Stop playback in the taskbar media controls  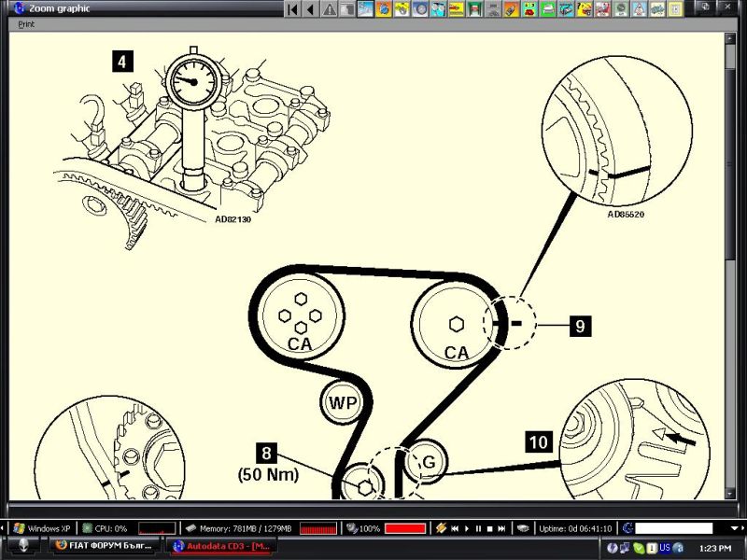coord(489,528)
